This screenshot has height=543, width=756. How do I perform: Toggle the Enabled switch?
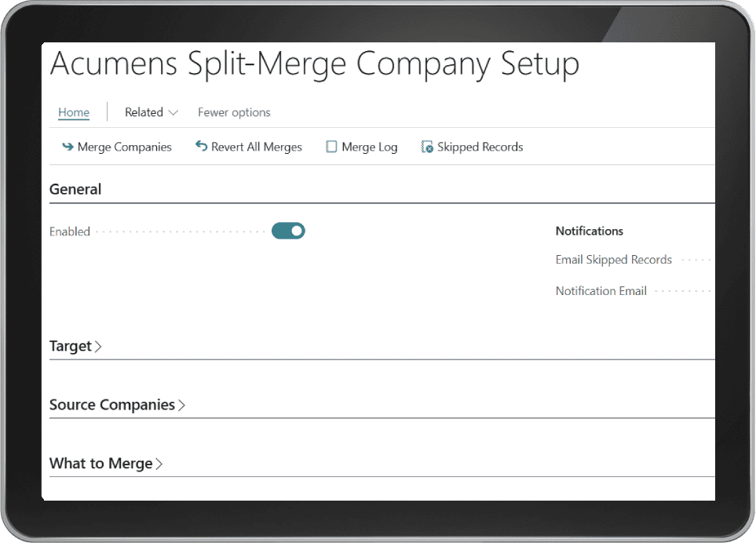[x=288, y=231]
